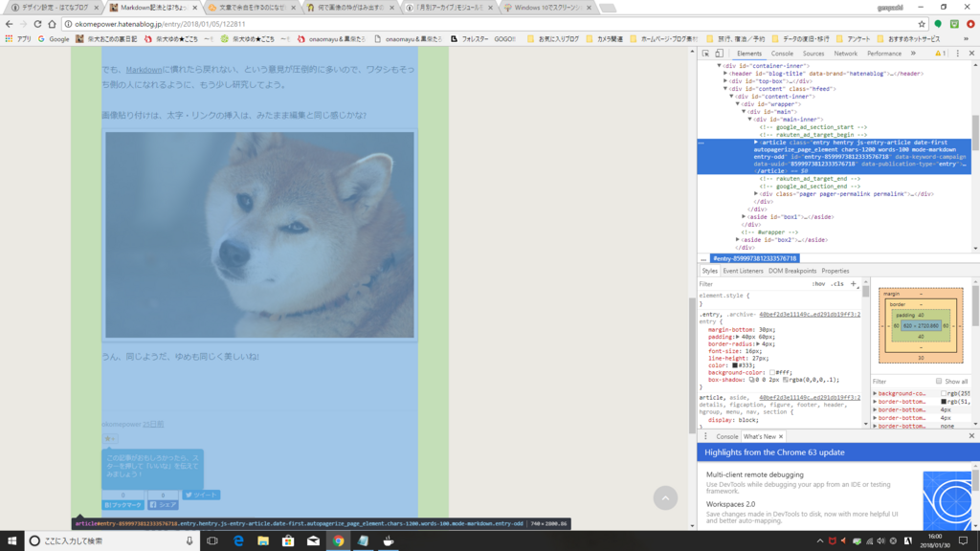The height and width of the screenshot is (551, 980).
Task: Activate the inspect element picker tool
Action: (705, 54)
